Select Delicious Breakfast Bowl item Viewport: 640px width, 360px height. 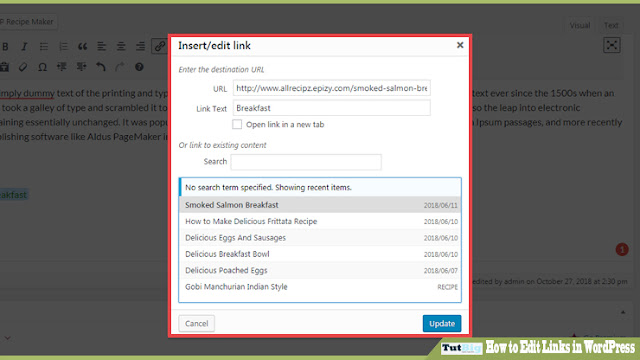coord(320,254)
